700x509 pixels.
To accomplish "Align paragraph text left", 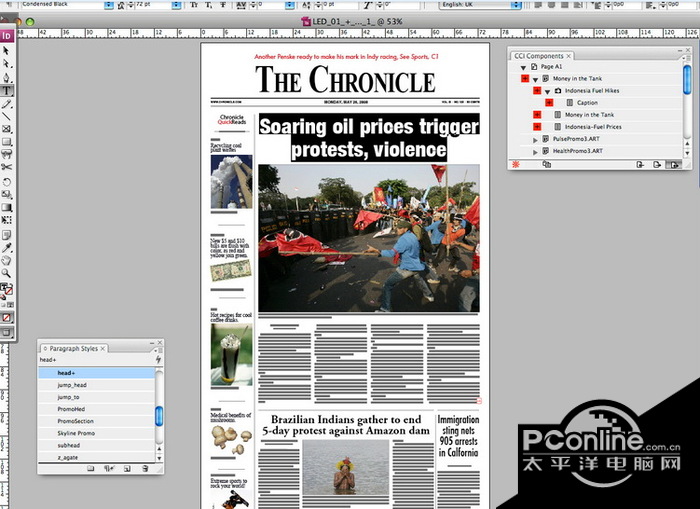I will pos(538,5).
